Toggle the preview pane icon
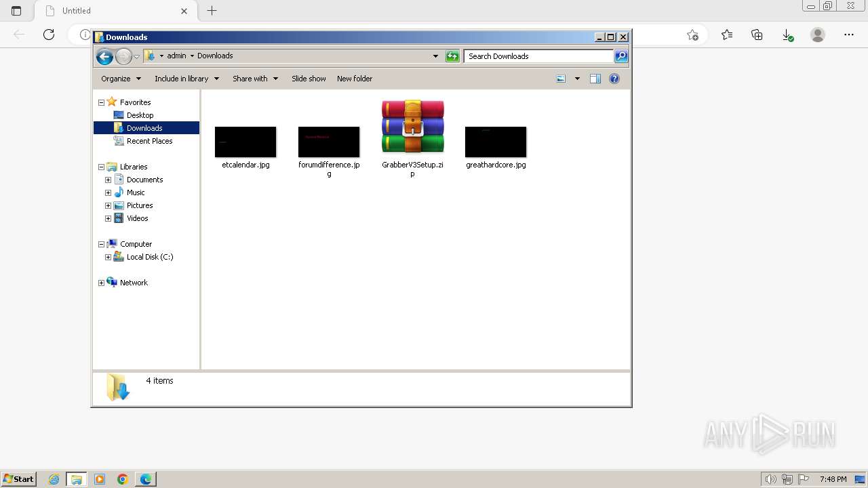 click(x=595, y=79)
